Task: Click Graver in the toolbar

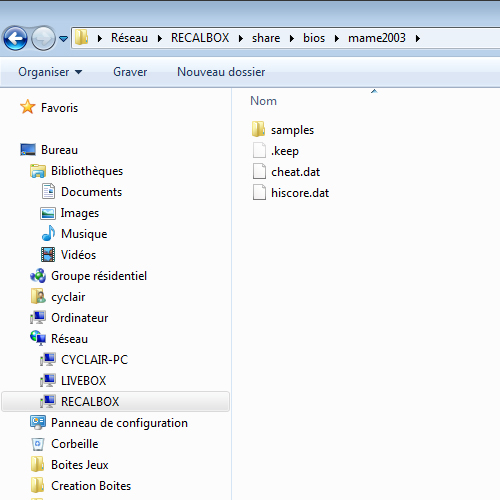Action: click(x=130, y=72)
